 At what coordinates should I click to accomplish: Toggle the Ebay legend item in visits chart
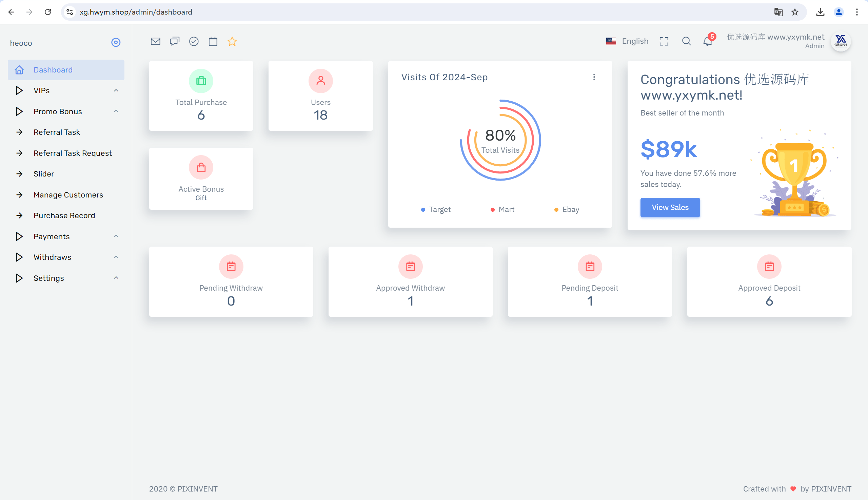click(567, 209)
